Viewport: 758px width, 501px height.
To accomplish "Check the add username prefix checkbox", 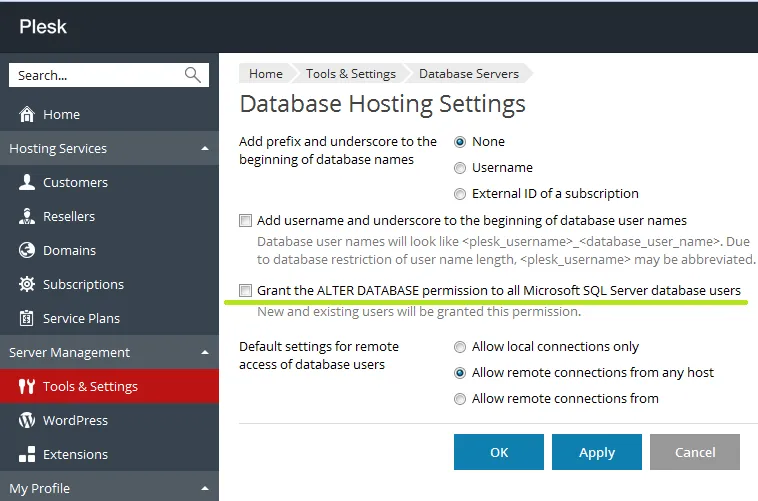I will point(246,221).
